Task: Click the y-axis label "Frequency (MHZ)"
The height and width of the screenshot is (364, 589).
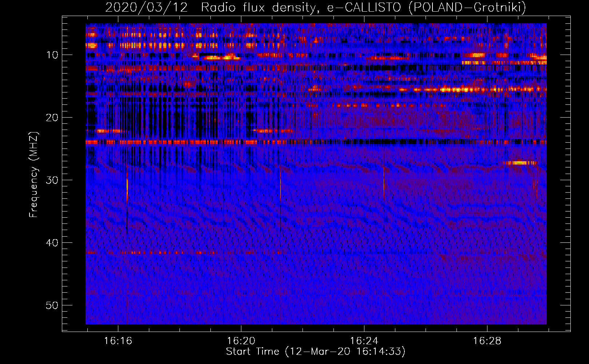Action: (x=33, y=174)
